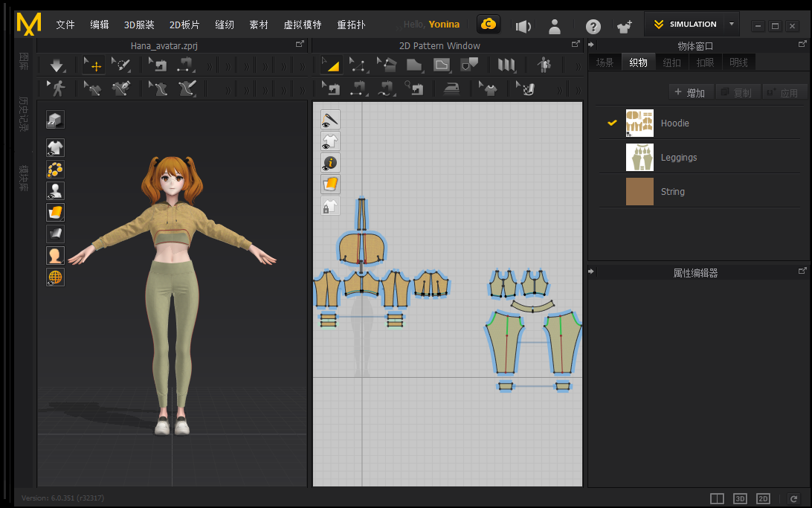Screen dimensions: 812x508
Task: Click the Simulate down-arrow tool icon
Action: coord(58,65)
